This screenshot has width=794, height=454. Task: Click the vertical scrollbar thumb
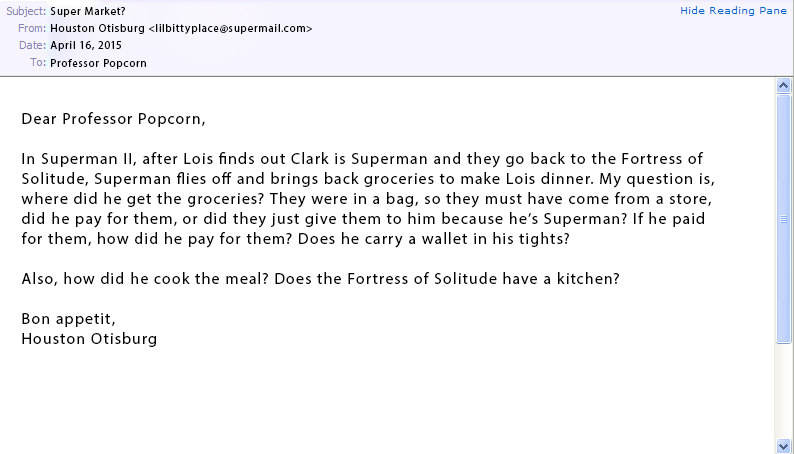[784, 218]
